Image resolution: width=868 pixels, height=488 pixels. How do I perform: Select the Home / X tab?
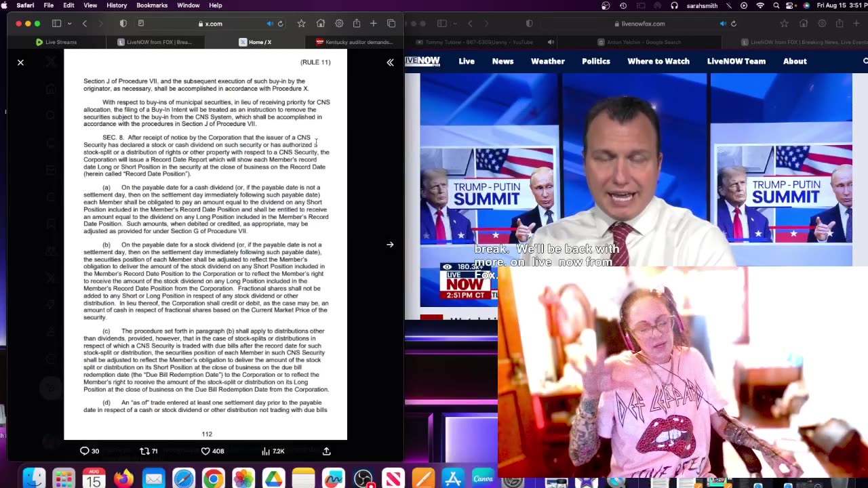tap(255, 42)
